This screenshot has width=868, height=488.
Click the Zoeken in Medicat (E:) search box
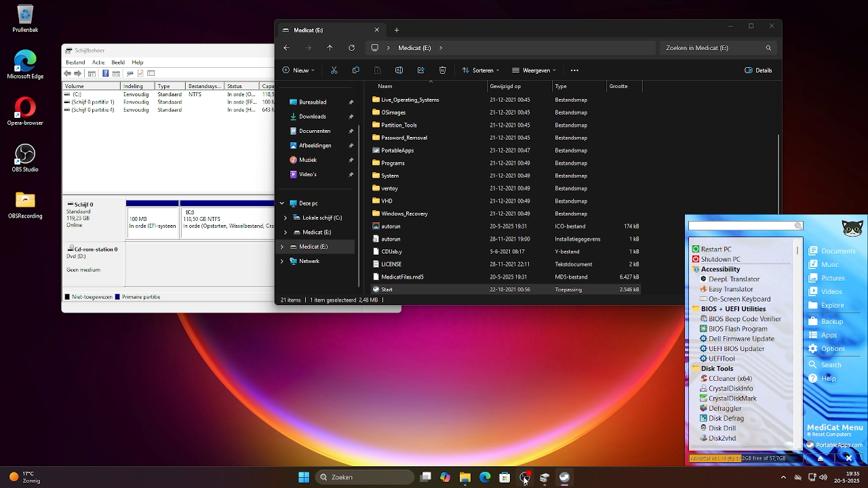tap(717, 48)
